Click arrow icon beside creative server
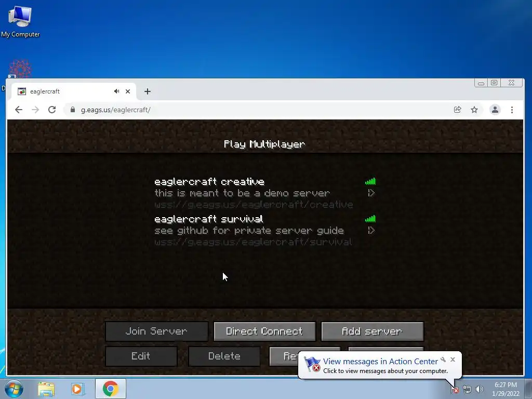Screen dimensions: 532x399 coord(371,193)
